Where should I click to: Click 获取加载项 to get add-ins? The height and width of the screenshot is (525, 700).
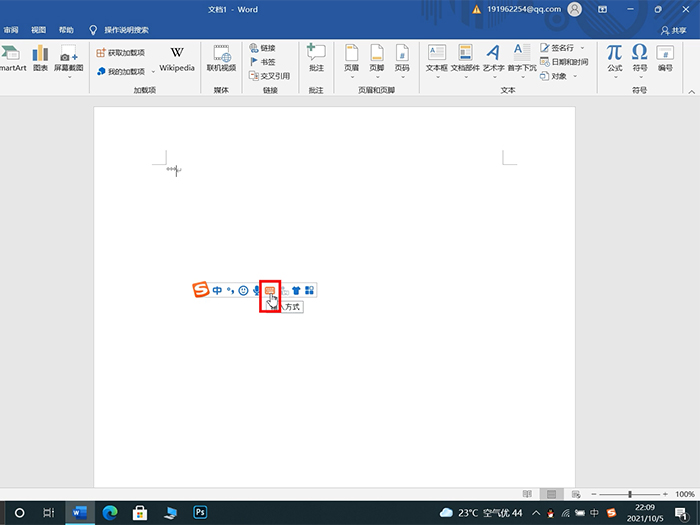click(121, 53)
